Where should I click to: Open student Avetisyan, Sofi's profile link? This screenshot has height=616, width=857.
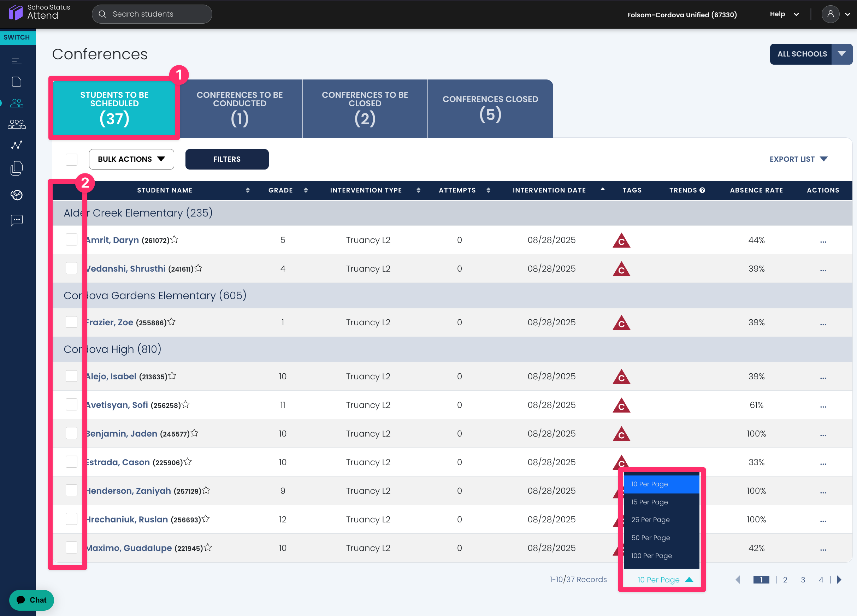[x=117, y=405]
